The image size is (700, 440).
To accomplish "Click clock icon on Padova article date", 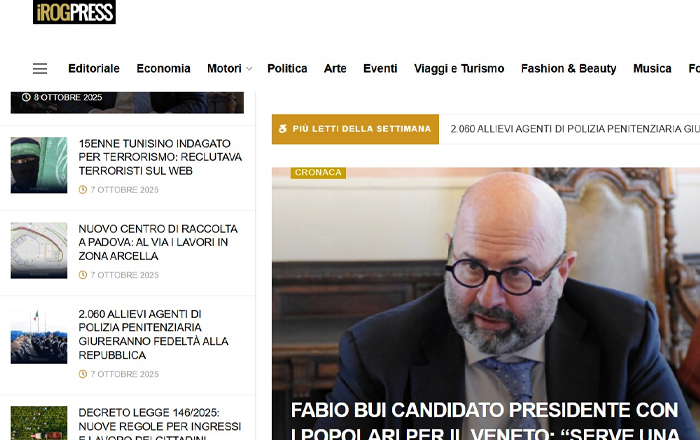I will pos(83,275).
